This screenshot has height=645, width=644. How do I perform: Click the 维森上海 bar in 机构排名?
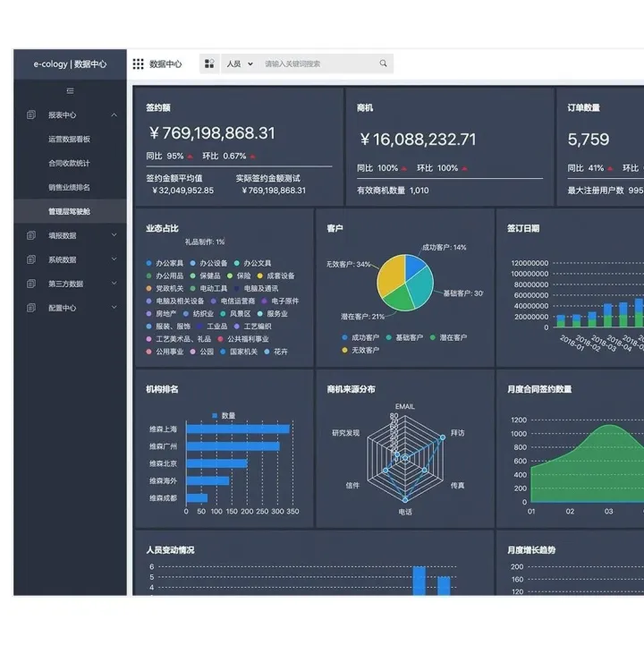[x=238, y=429]
